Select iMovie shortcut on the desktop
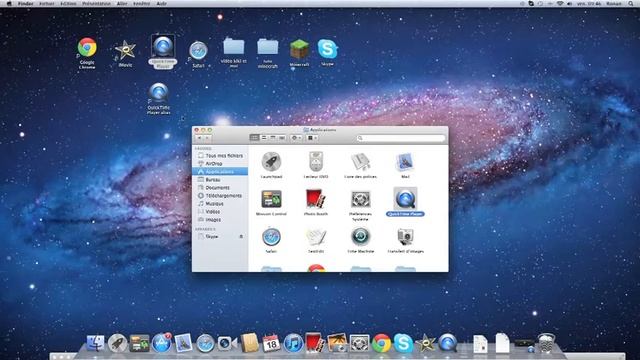The height and width of the screenshot is (360, 640). pos(125,50)
